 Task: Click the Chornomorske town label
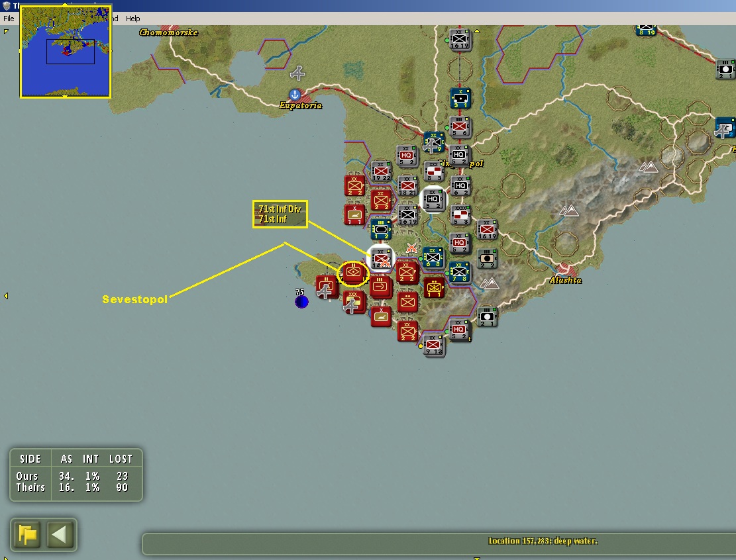coord(168,32)
